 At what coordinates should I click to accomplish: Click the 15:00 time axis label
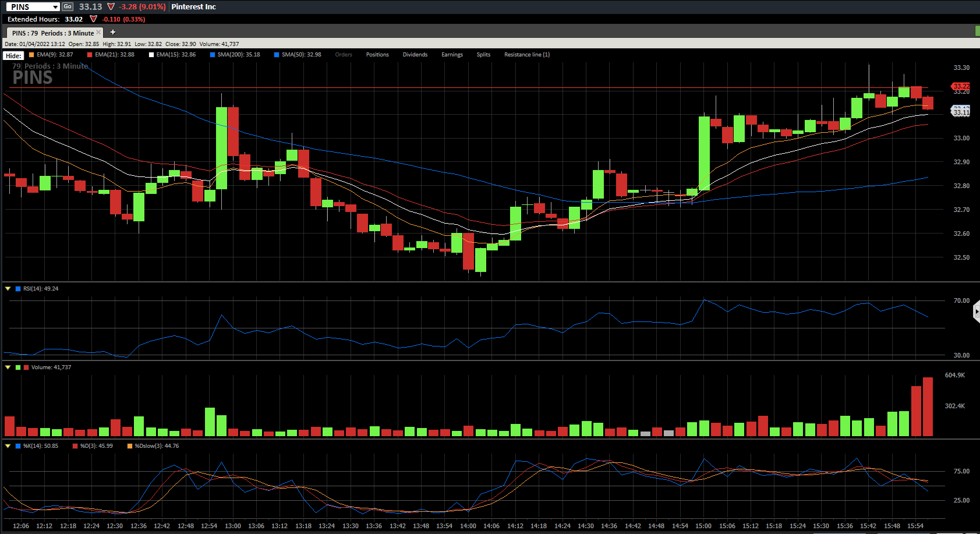(703, 526)
